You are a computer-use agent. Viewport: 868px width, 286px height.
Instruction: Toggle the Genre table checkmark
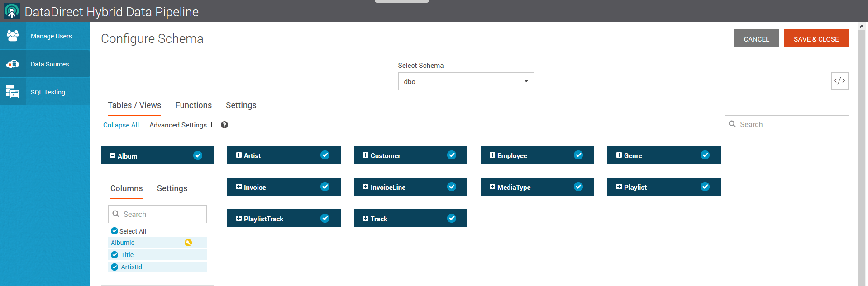click(705, 155)
